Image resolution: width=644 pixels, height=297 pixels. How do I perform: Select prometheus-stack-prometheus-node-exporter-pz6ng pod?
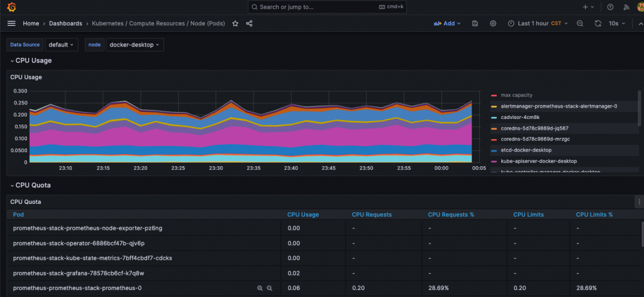87,228
